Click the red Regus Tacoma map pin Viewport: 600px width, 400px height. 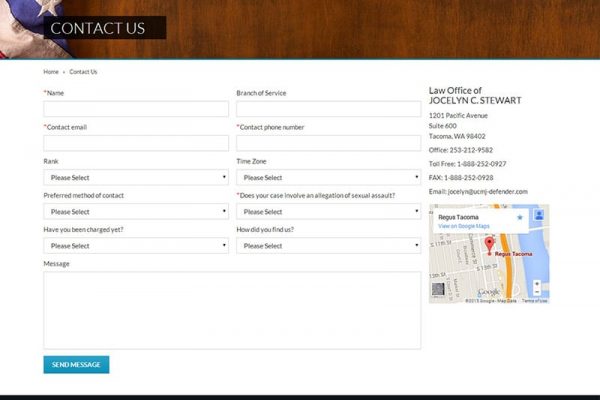(x=489, y=245)
